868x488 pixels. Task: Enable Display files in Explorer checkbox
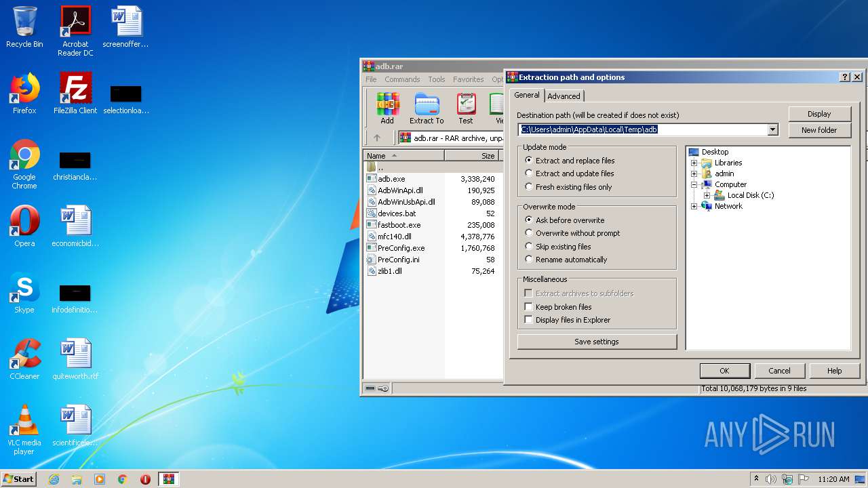pyautogui.click(x=528, y=320)
